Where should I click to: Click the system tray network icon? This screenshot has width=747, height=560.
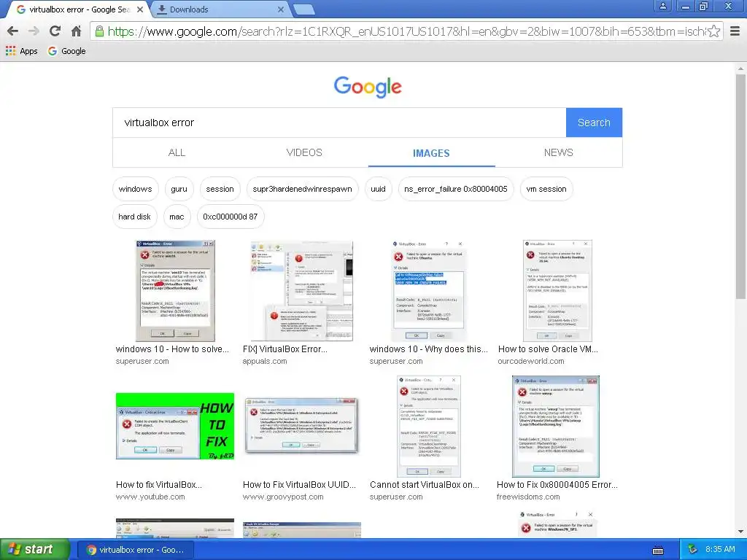pos(692,550)
